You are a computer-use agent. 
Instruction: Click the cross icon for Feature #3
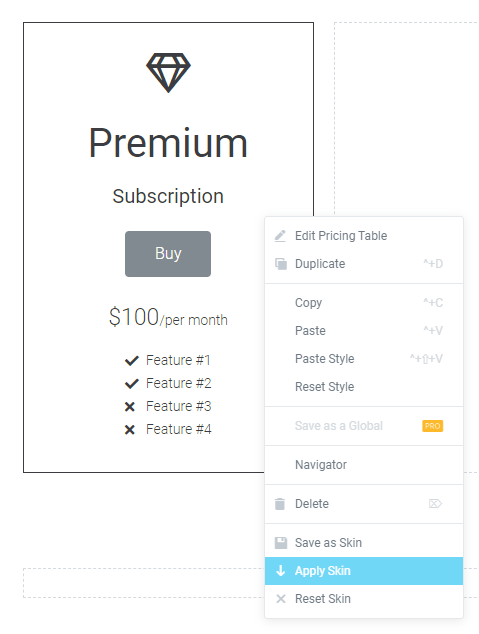(130, 406)
